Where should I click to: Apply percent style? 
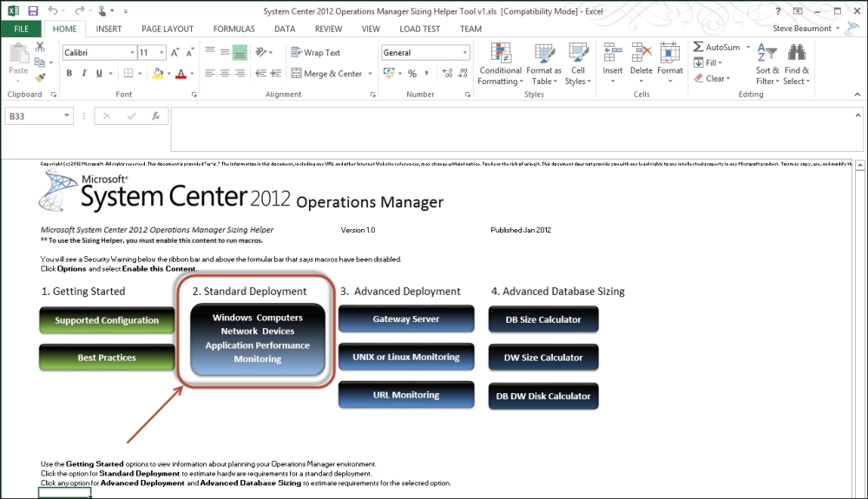(412, 73)
